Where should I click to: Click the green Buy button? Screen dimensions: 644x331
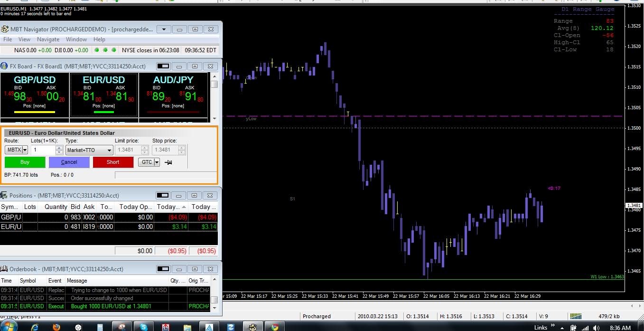click(25, 162)
